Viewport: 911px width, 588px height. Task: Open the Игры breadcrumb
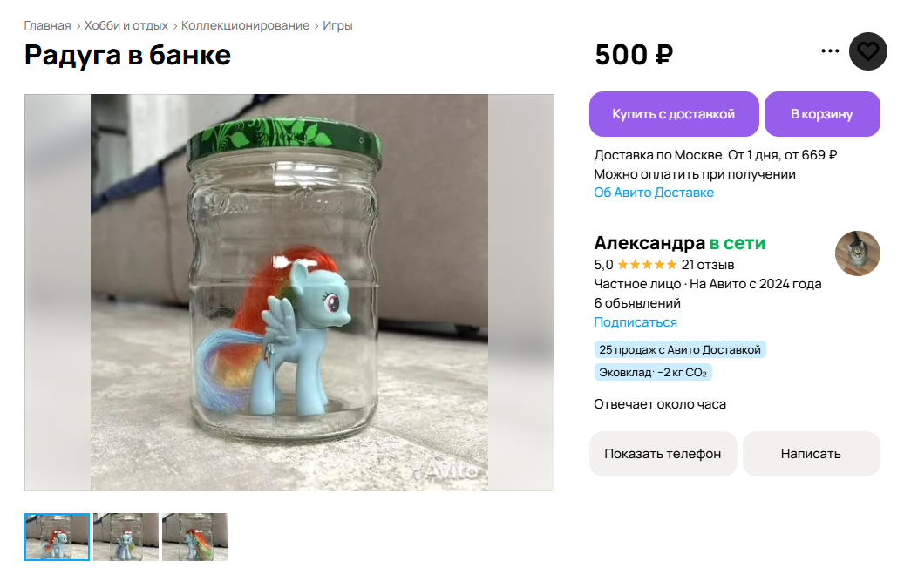coord(337,25)
